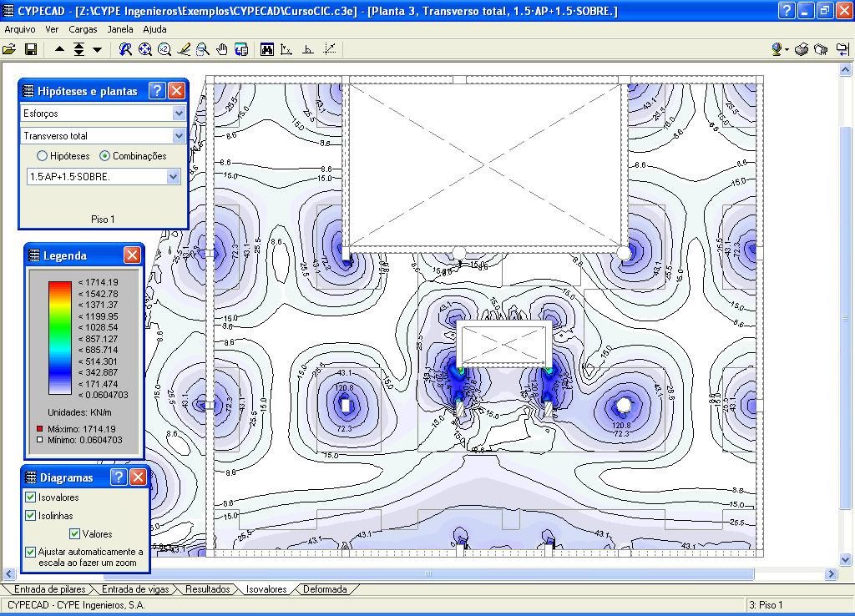Image resolution: width=855 pixels, height=616 pixels.
Task: Click the legend color gradient scale
Action: (59, 337)
